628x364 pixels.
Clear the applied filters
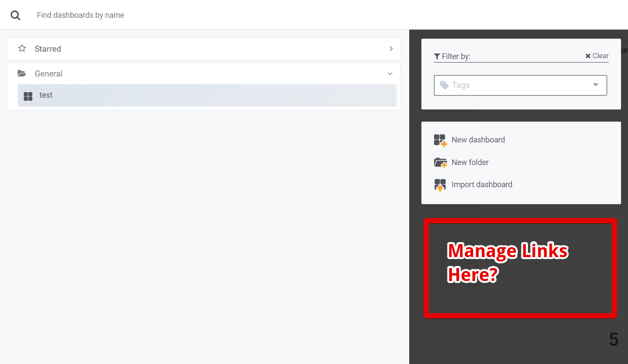pyautogui.click(x=597, y=56)
